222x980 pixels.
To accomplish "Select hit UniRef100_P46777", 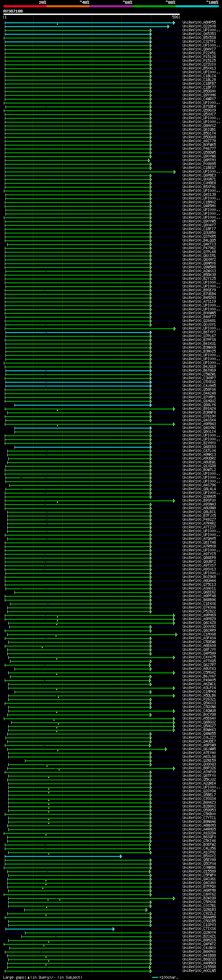I will tap(199, 149).
